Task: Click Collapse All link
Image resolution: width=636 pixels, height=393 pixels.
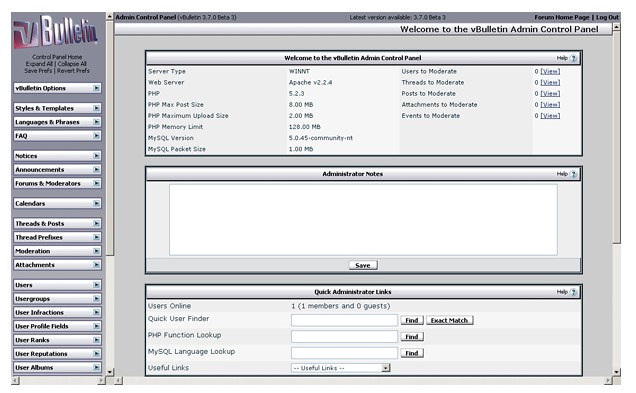Action: click(x=72, y=64)
